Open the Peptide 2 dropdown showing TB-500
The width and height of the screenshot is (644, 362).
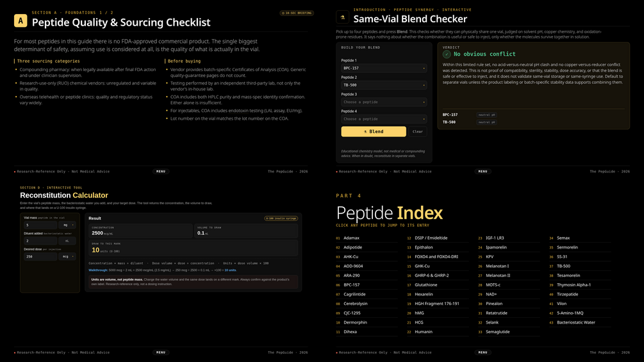pyautogui.click(x=384, y=85)
